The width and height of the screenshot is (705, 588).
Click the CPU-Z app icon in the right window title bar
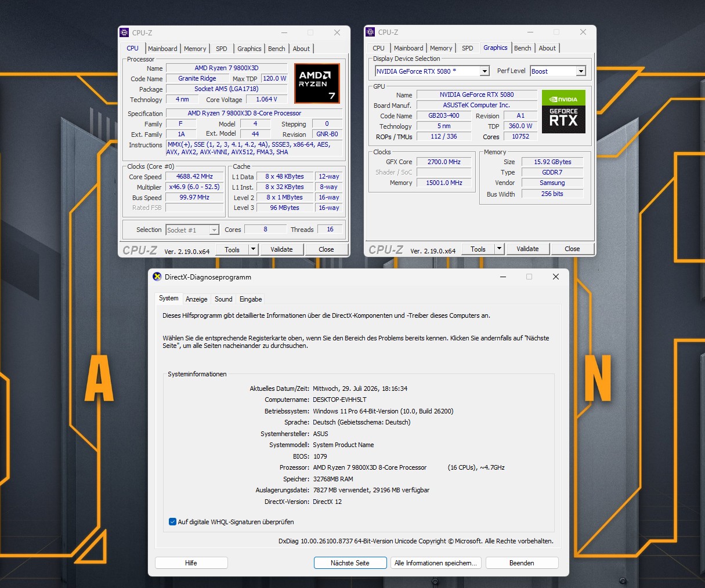pyautogui.click(x=370, y=32)
